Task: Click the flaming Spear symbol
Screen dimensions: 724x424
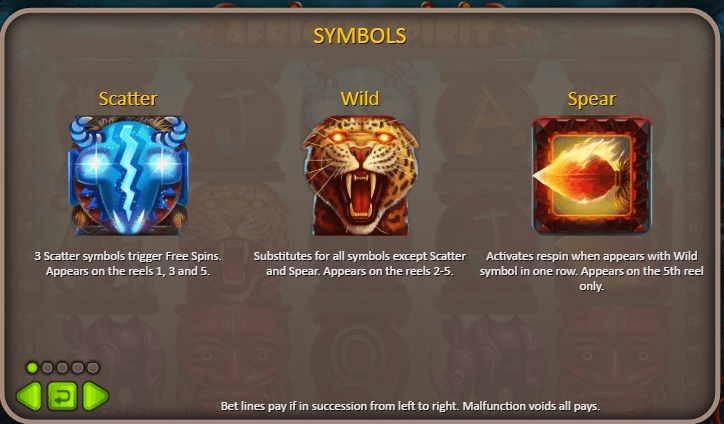Action: coord(591,175)
